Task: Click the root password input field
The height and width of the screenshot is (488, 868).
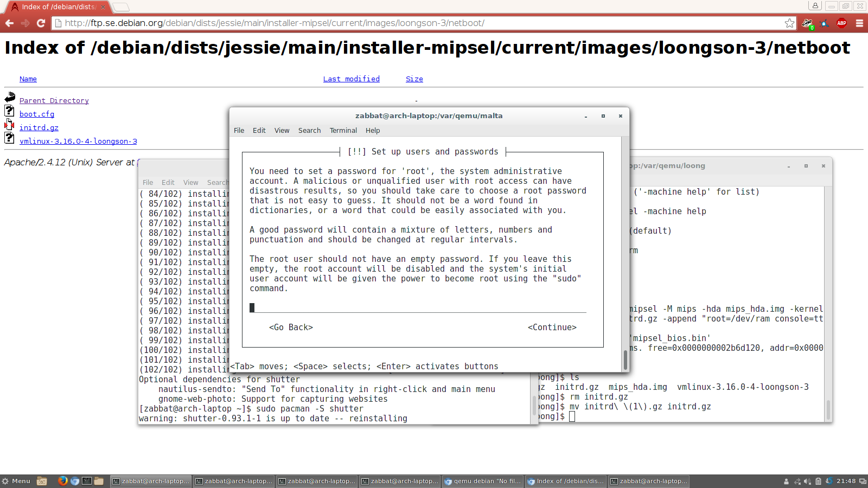Action: coord(418,308)
